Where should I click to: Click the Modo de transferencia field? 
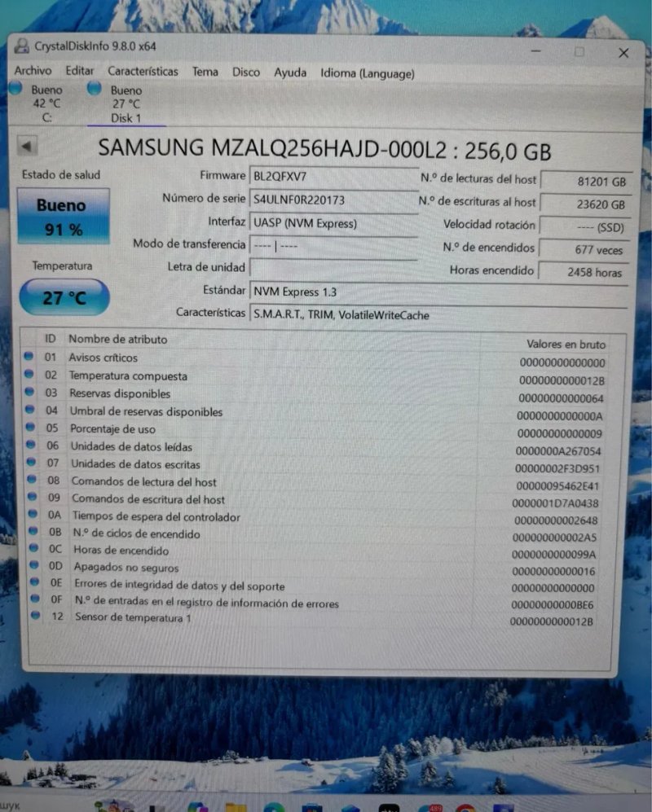click(x=334, y=245)
